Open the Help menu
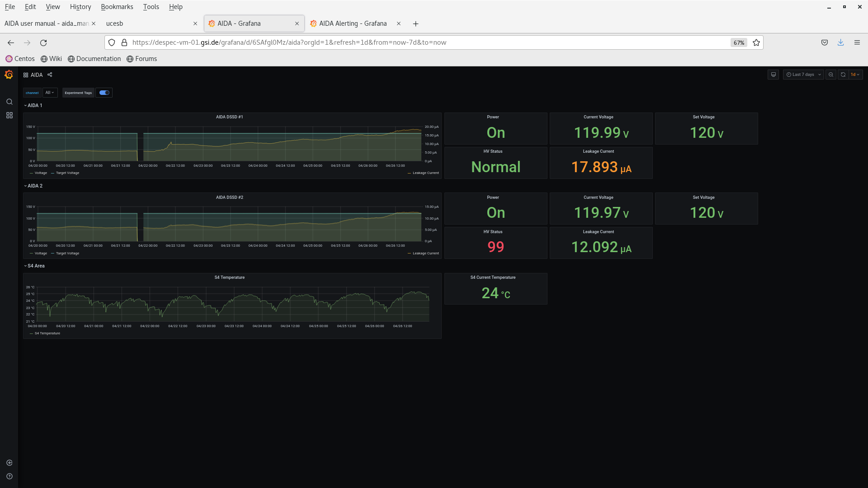The height and width of the screenshot is (488, 868). [x=176, y=7]
